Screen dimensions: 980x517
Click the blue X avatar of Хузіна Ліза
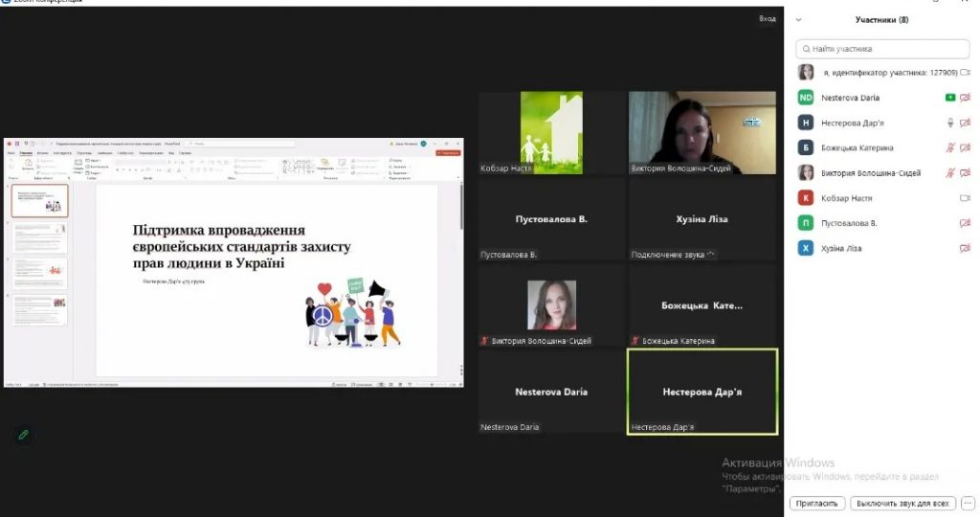tap(806, 248)
